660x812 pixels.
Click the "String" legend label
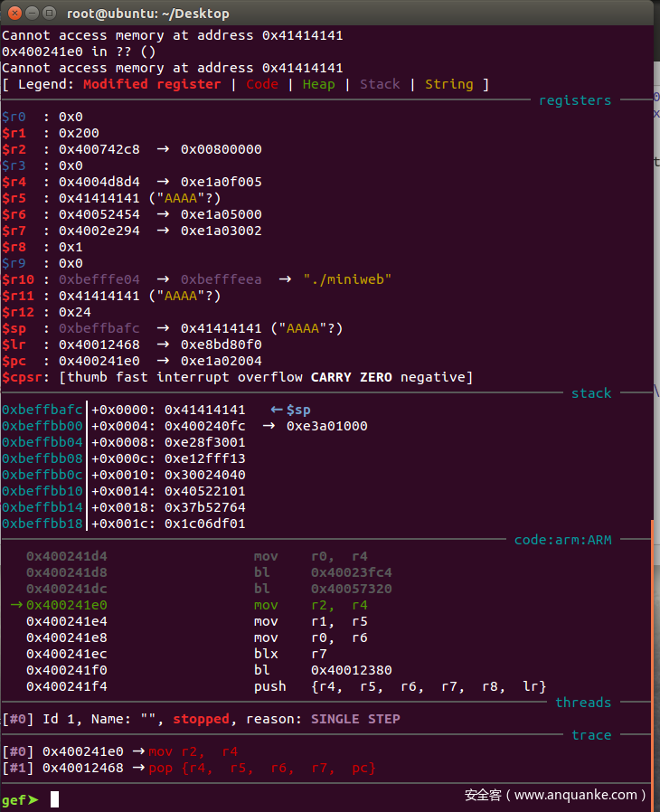pyautogui.click(x=448, y=84)
